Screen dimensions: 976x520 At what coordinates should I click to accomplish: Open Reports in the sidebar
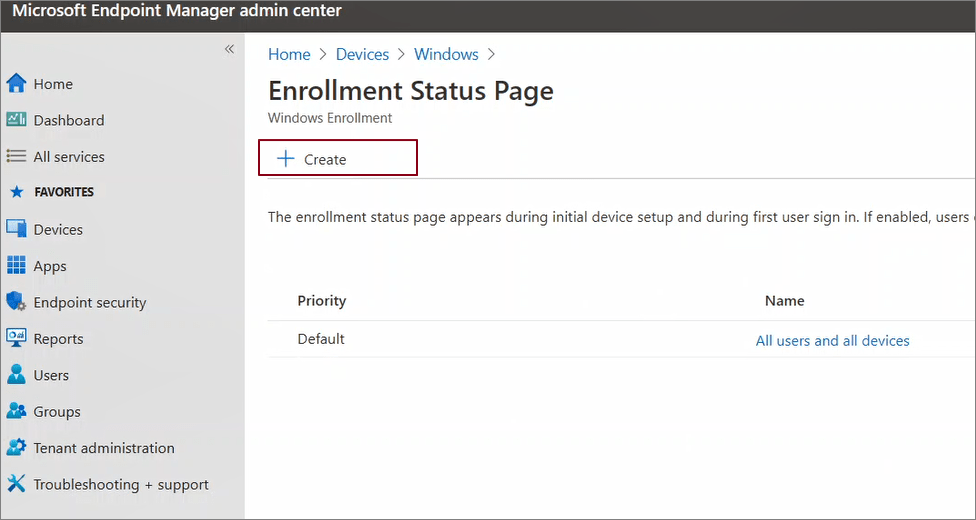pos(58,339)
